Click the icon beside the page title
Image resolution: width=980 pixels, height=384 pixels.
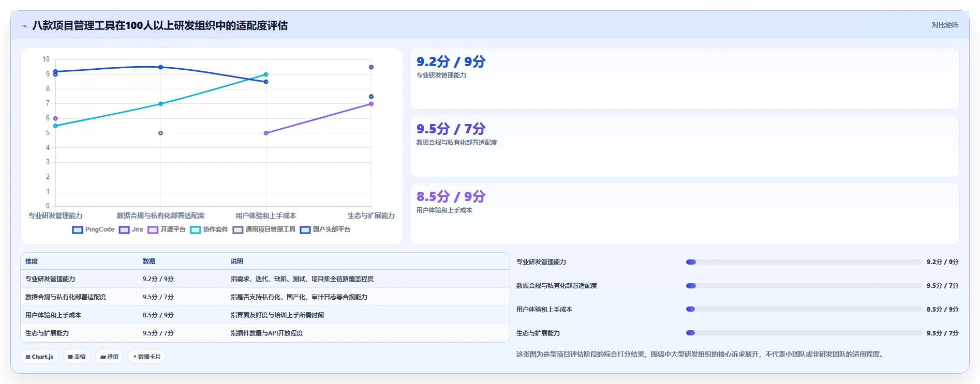pyautogui.click(x=24, y=26)
